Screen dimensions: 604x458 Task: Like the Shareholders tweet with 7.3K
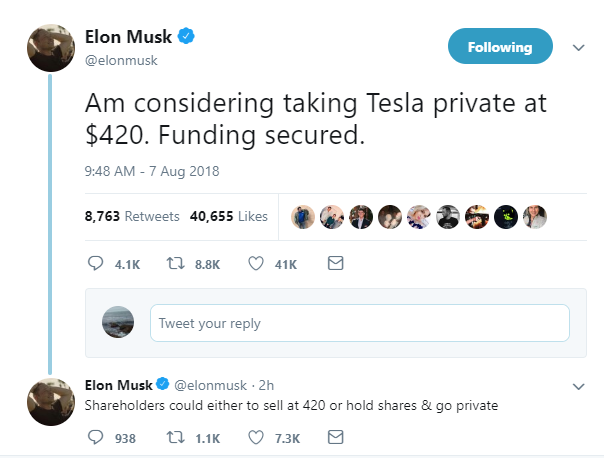pos(255,437)
